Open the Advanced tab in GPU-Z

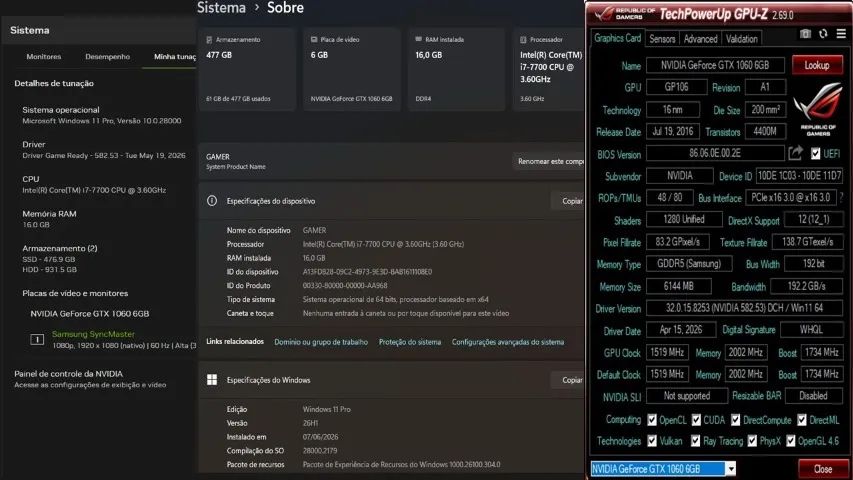pyautogui.click(x=700, y=39)
